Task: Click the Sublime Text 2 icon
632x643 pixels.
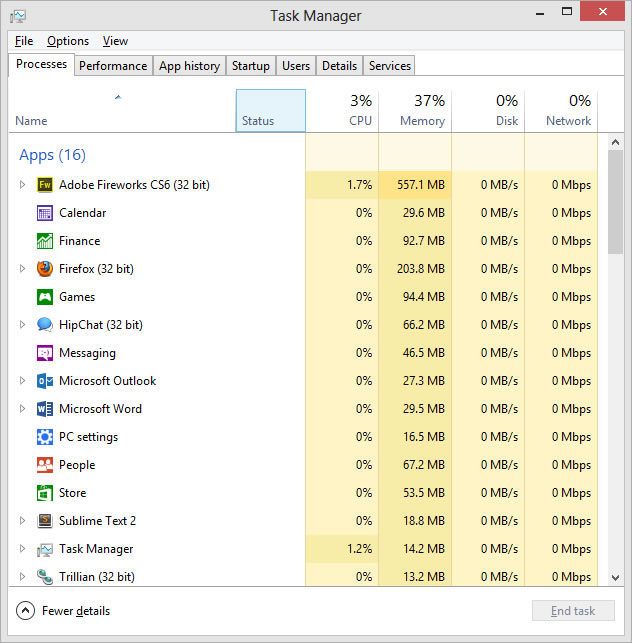Action: pyautogui.click(x=45, y=521)
